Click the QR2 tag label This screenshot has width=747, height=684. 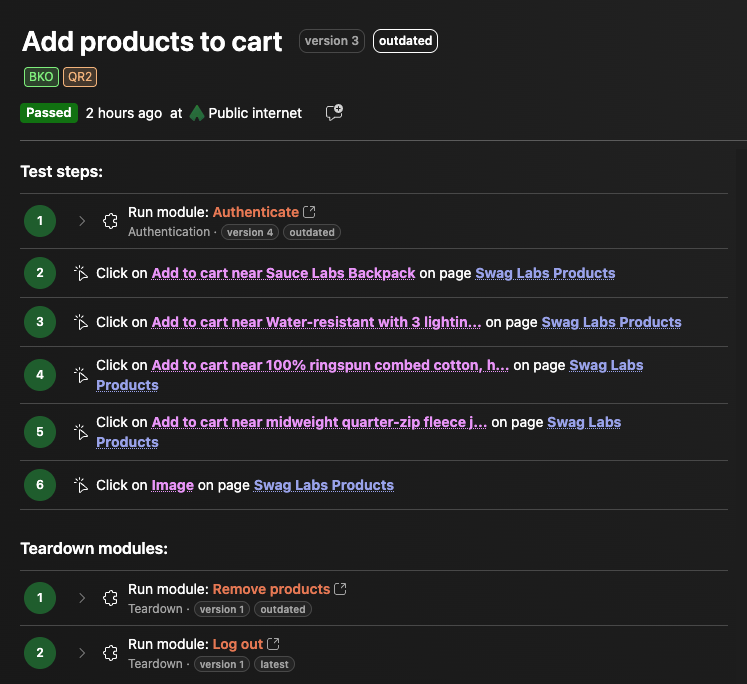[x=80, y=77]
